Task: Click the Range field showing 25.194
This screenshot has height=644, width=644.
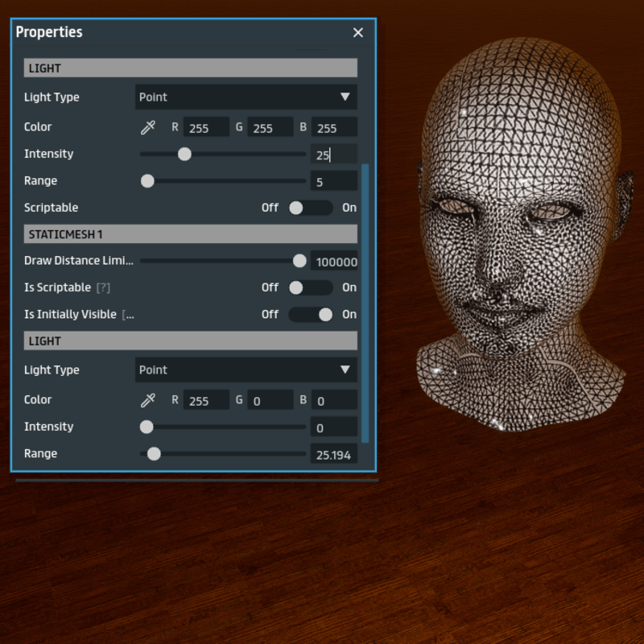Action: tap(333, 455)
